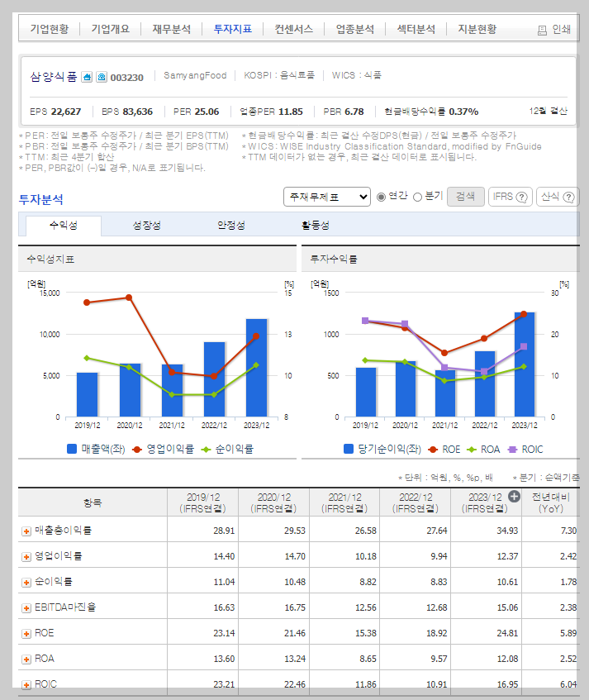Click the 2022/12 bar in 수익성지표 chart
The height and width of the screenshot is (700, 589).
pos(214,379)
